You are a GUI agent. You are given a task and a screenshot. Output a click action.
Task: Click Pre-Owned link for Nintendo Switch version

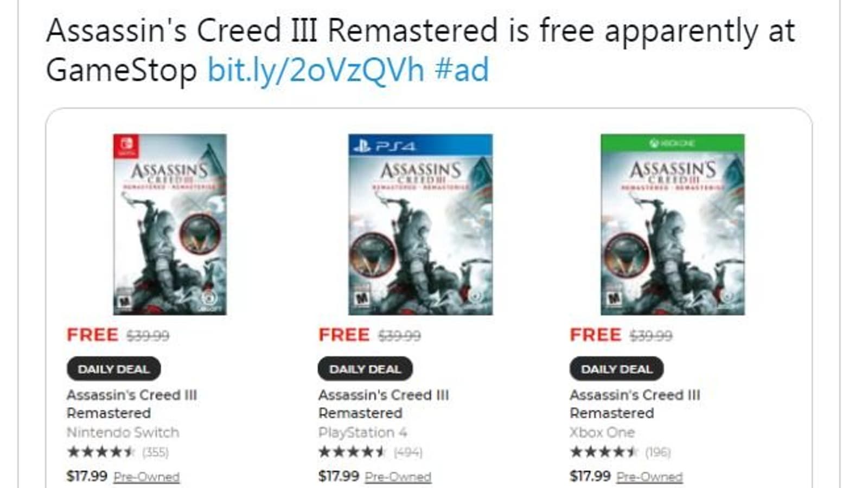click(x=146, y=477)
